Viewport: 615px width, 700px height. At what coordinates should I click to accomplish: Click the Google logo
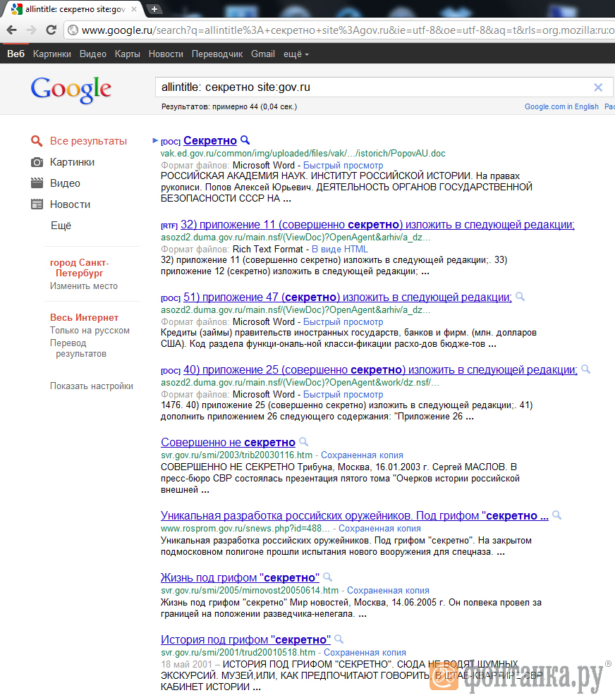[71, 90]
